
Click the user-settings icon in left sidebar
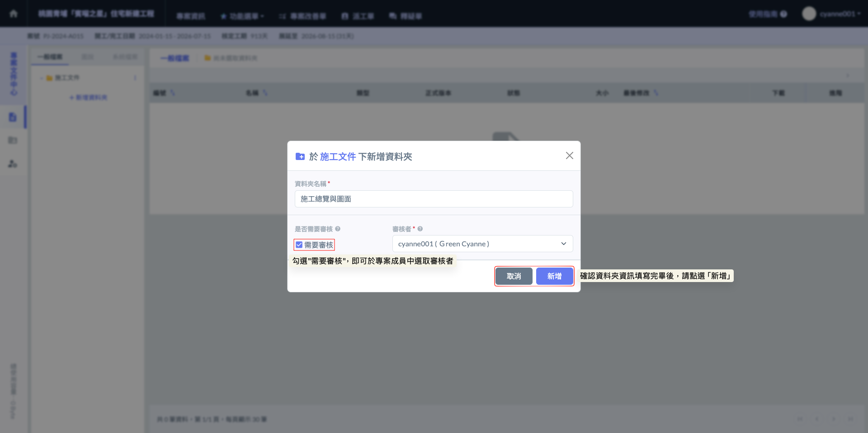click(x=13, y=164)
